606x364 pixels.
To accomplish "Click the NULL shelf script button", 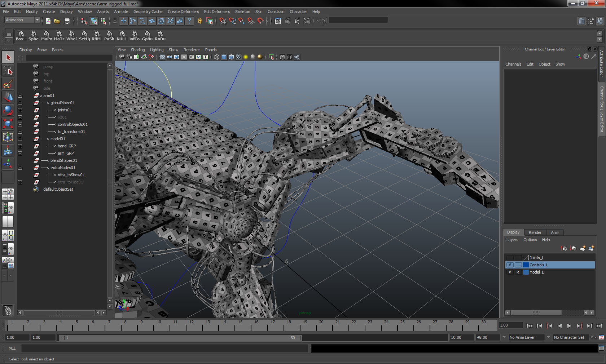I will click(122, 36).
